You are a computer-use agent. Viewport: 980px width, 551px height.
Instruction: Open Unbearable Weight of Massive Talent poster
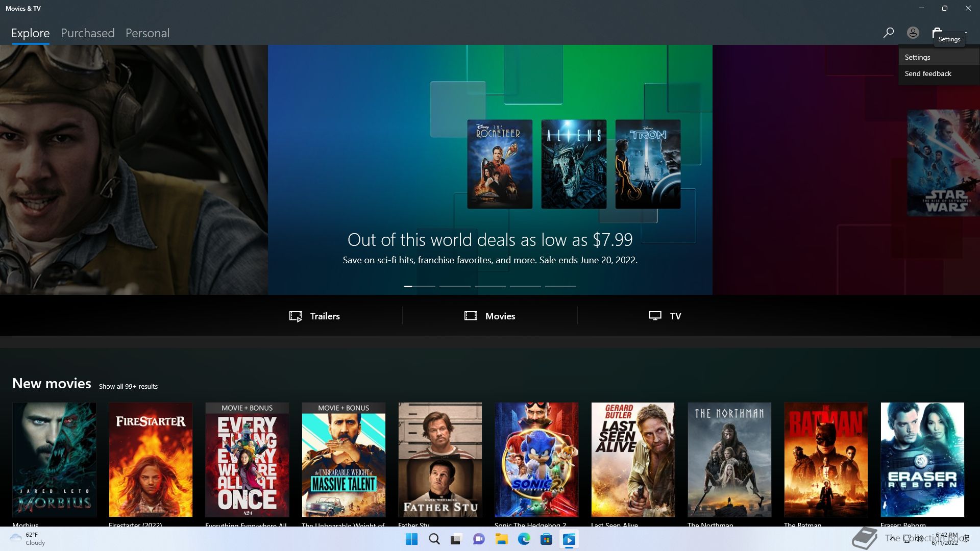coord(344,460)
